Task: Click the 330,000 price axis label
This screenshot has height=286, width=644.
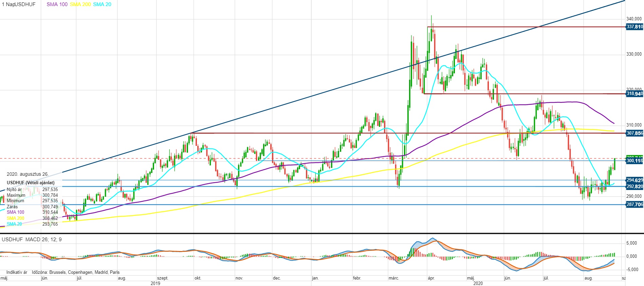Action: (634, 54)
